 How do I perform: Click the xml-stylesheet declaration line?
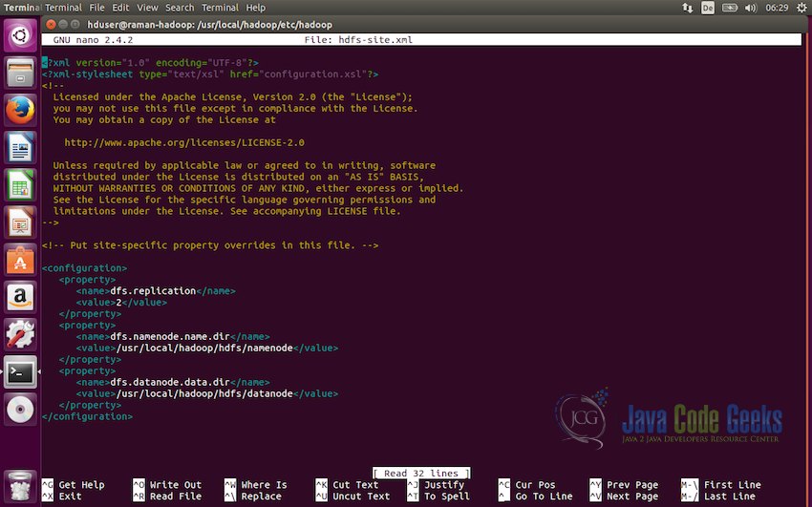(210, 74)
